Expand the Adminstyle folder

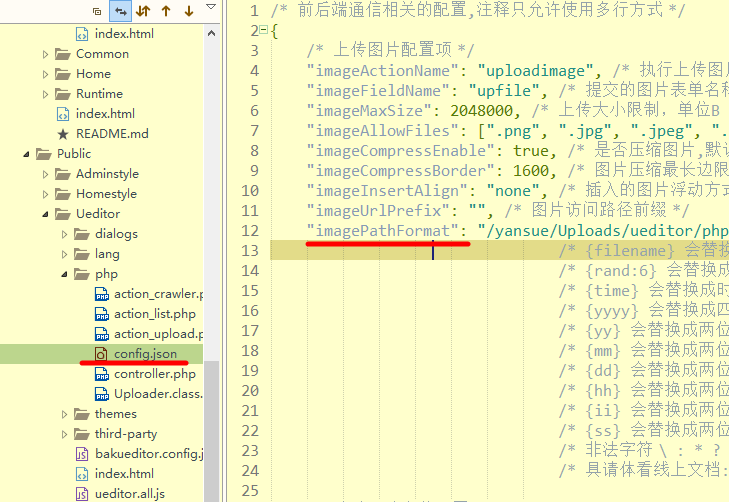click(45, 174)
